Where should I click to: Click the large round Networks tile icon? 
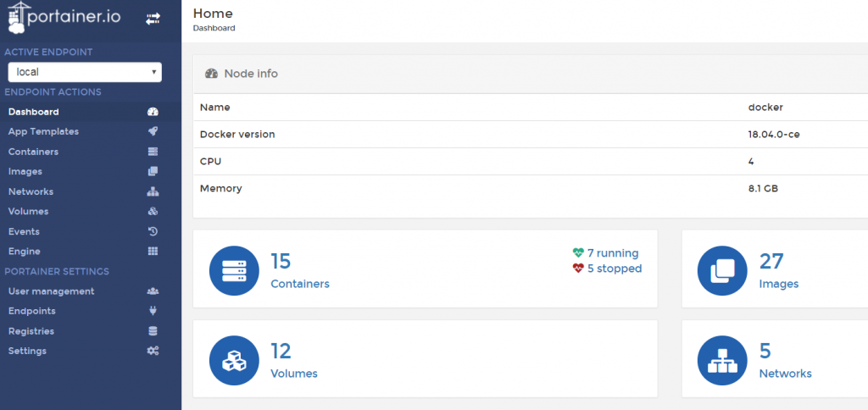[x=722, y=361]
